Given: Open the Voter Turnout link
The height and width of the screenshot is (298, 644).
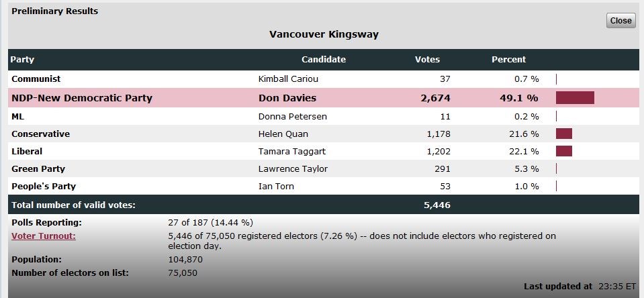Looking at the screenshot, I should (44, 236).
